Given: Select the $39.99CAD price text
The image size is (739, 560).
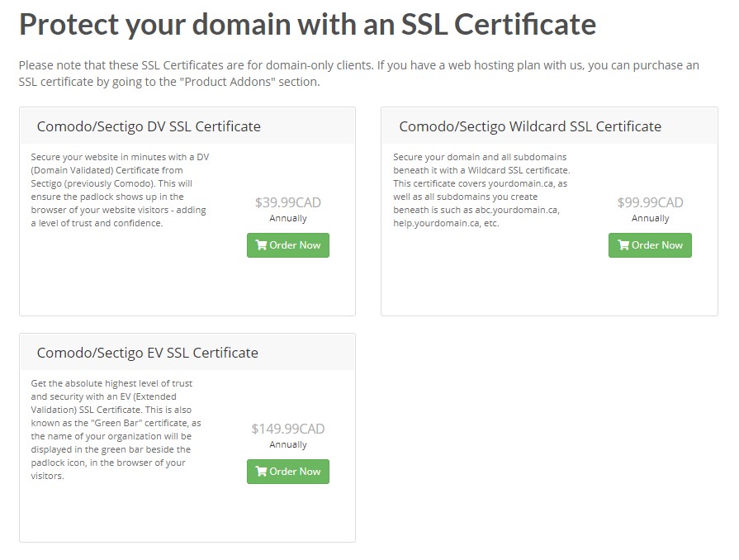Looking at the screenshot, I should [288, 202].
